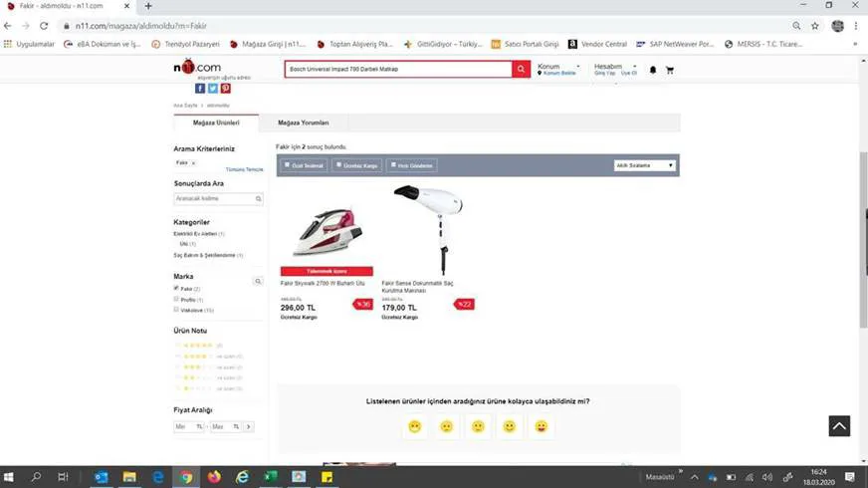Open Excel from the taskbar
This screenshot has height=488, width=868.
pos(270,477)
